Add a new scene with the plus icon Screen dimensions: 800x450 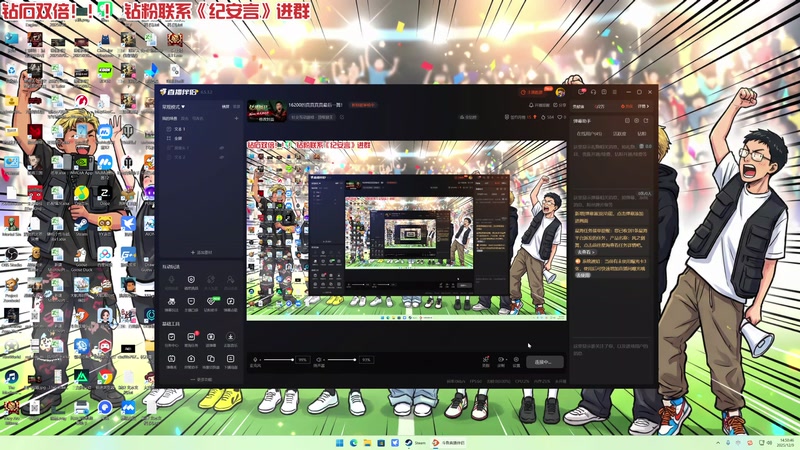point(236,118)
